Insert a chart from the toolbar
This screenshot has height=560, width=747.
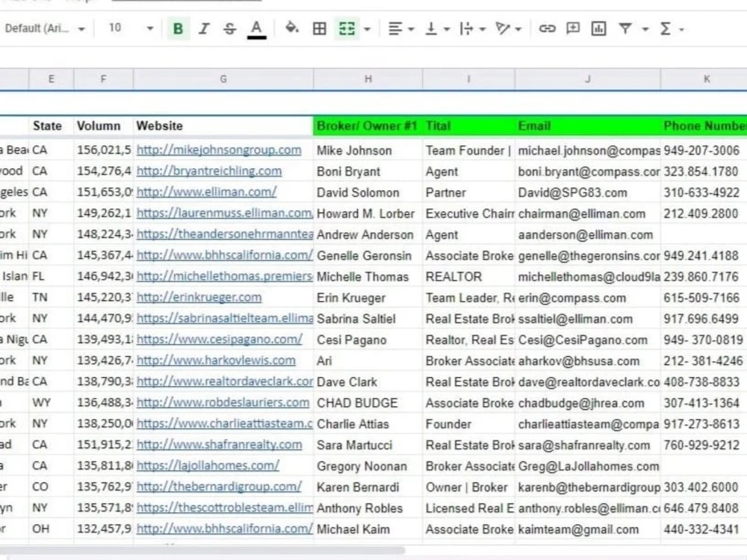pos(599,28)
